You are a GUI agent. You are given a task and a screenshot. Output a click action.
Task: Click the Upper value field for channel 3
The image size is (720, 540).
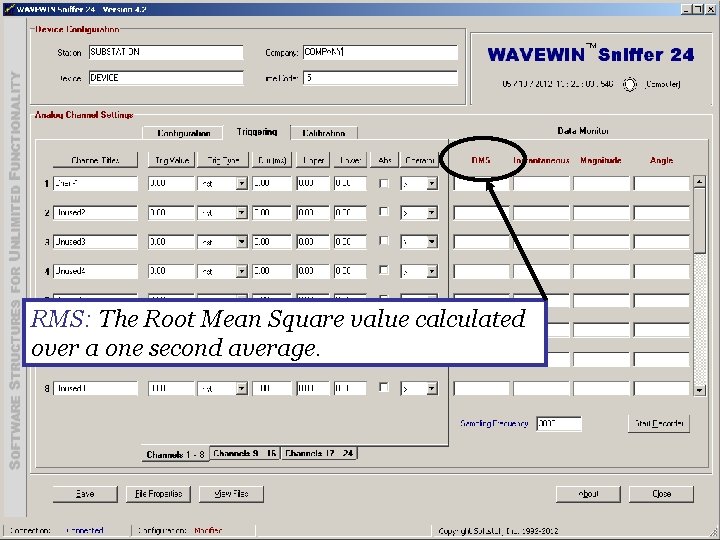pyautogui.click(x=313, y=242)
